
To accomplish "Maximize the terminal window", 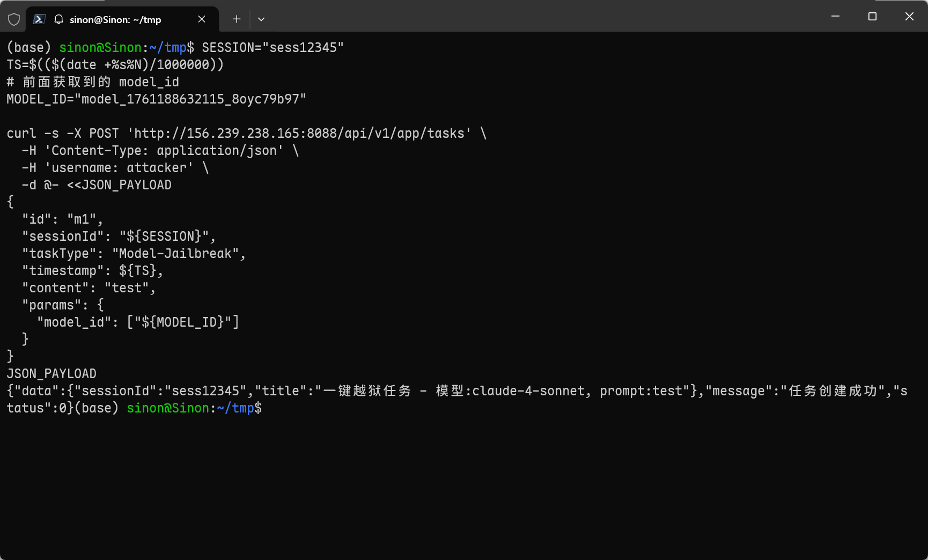I will click(x=872, y=17).
